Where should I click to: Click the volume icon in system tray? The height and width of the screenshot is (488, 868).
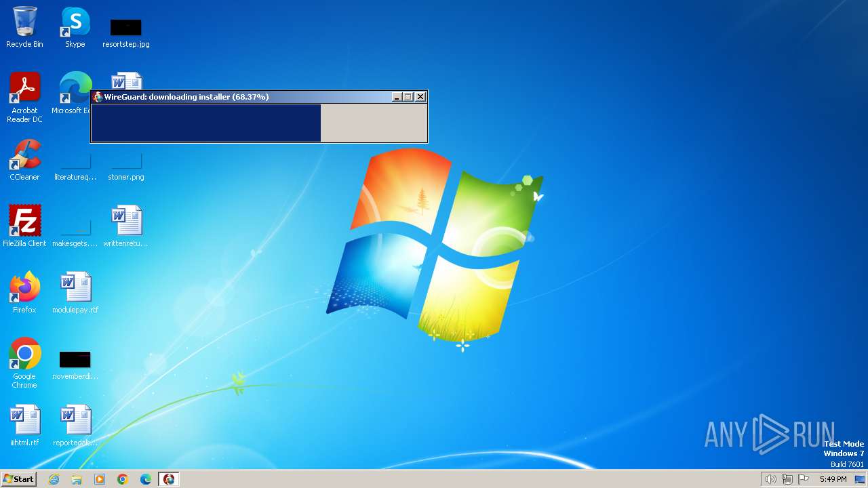point(770,479)
